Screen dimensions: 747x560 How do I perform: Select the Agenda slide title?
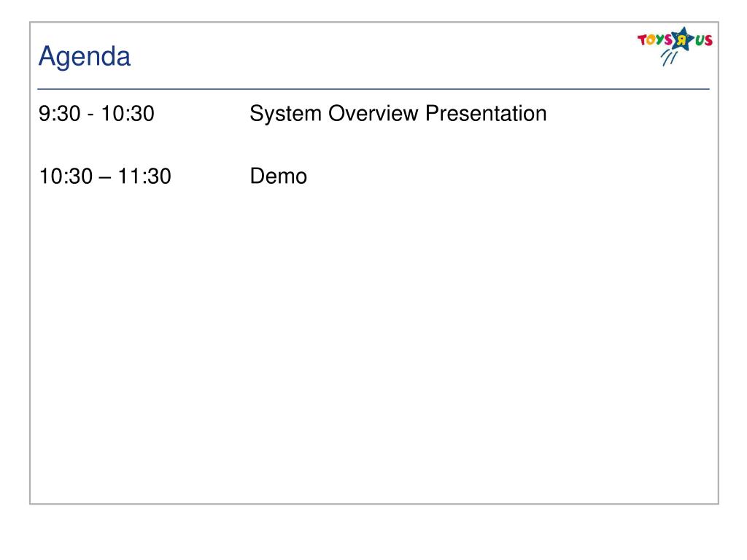85,57
